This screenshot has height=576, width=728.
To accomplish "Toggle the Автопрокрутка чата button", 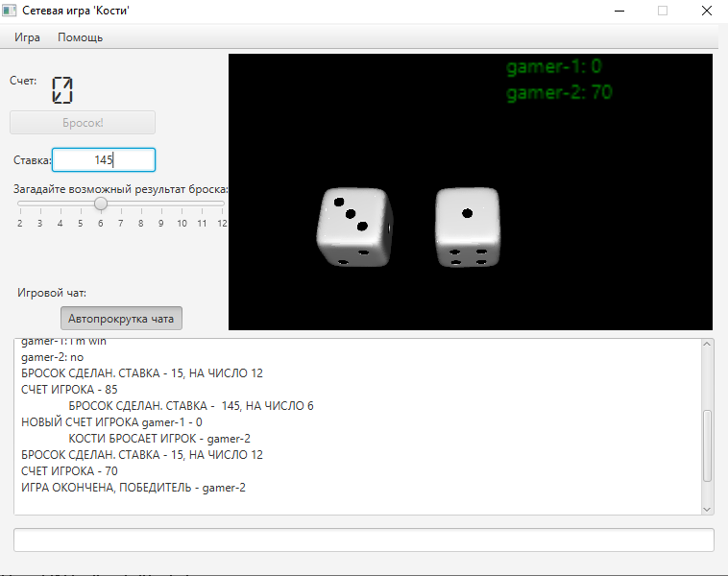I will pyautogui.click(x=121, y=319).
